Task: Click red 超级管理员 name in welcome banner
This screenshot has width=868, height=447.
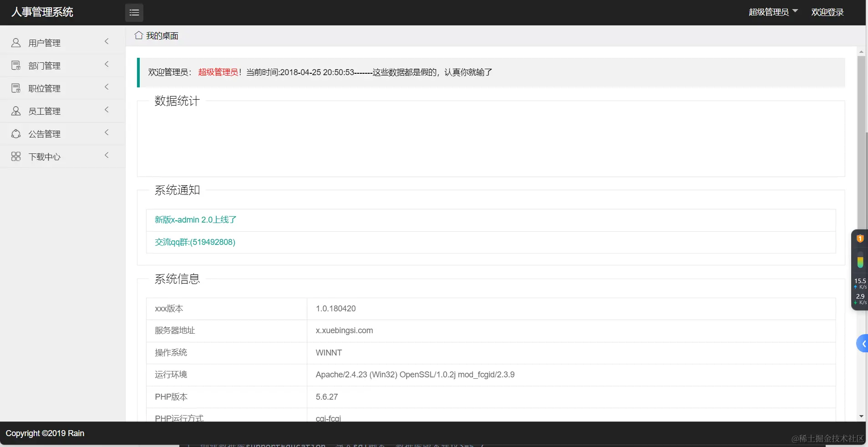Action: pyautogui.click(x=218, y=72)
